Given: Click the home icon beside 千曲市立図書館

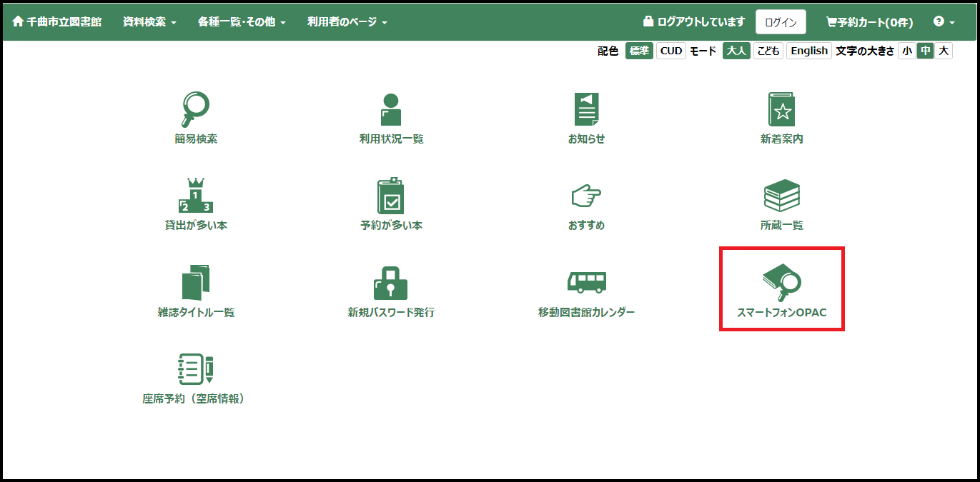Looking at the screenshot, I should 19,22.
